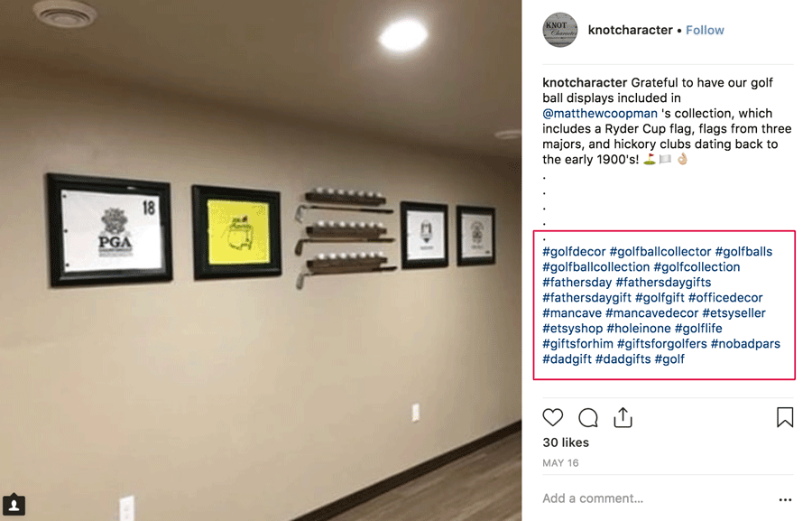Open the #mancavedecor hashtag

[x=652, y=312]
